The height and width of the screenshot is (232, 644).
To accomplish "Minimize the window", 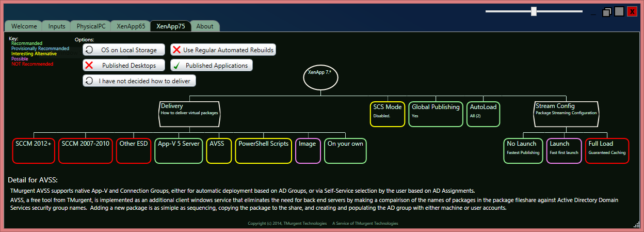I will pos(593,14).
